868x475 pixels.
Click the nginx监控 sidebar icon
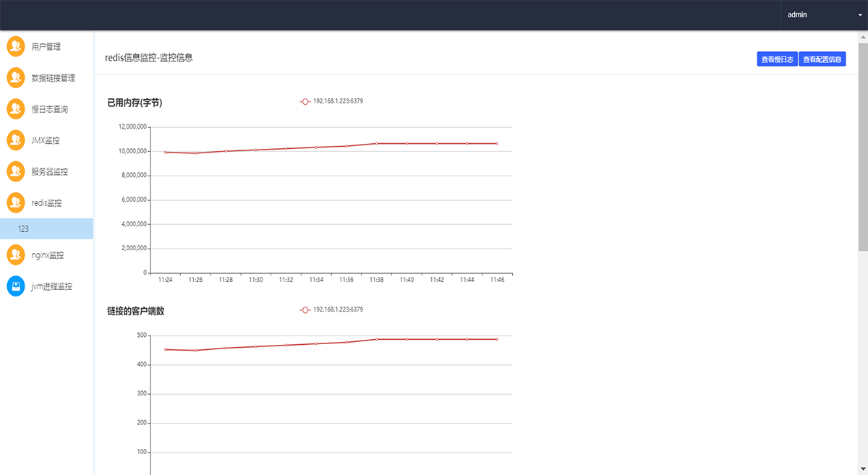click(16, 255)
